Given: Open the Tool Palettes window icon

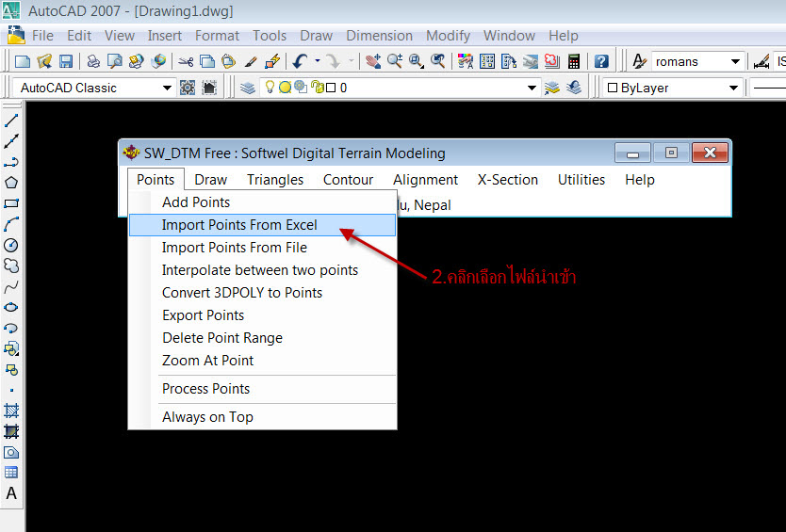Looking at the screenshot, I should [509, 61].
